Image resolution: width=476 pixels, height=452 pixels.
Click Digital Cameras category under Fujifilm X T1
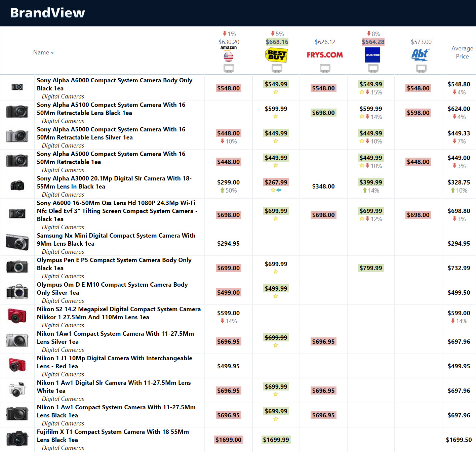pos(63,448)
